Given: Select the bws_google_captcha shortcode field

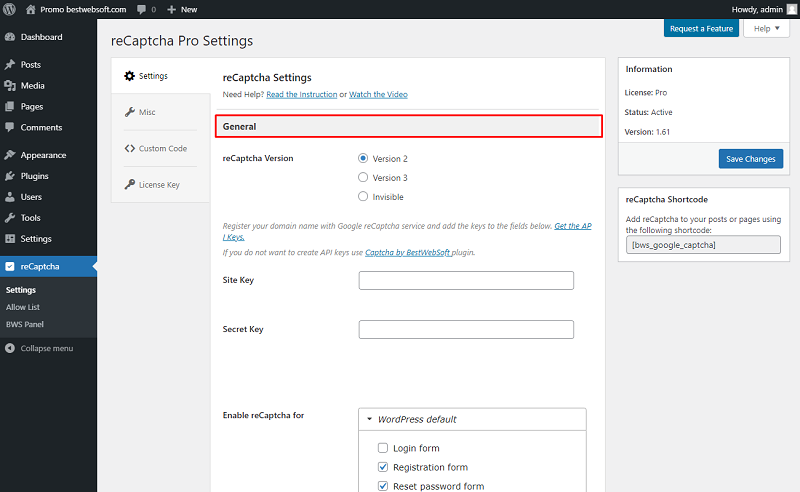Looking at the screenshot, I should (703, 244).
